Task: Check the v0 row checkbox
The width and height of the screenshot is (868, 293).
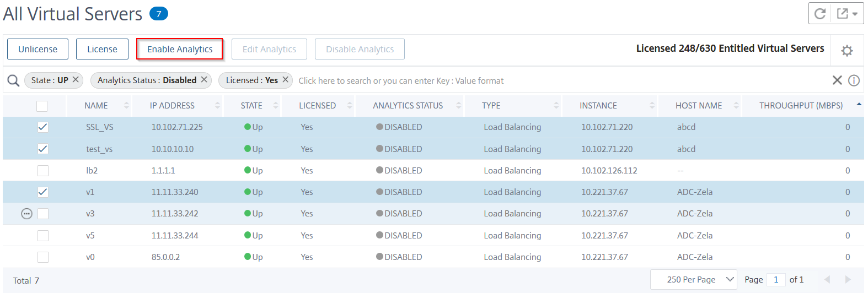Action: coord(43,257)
